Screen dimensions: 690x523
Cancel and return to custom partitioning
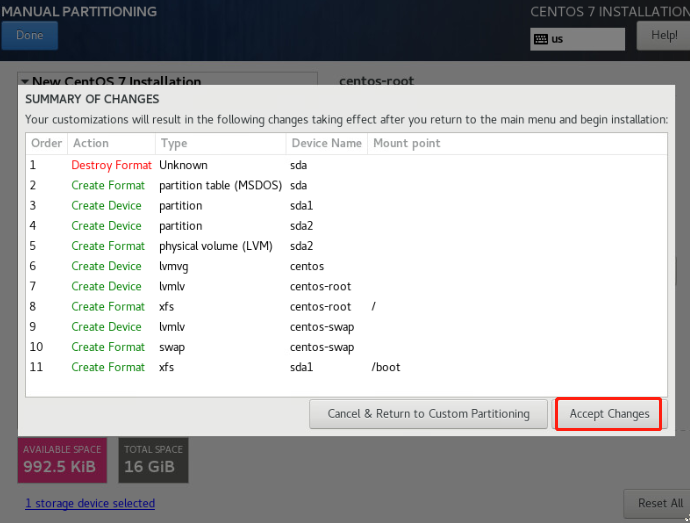429,414
